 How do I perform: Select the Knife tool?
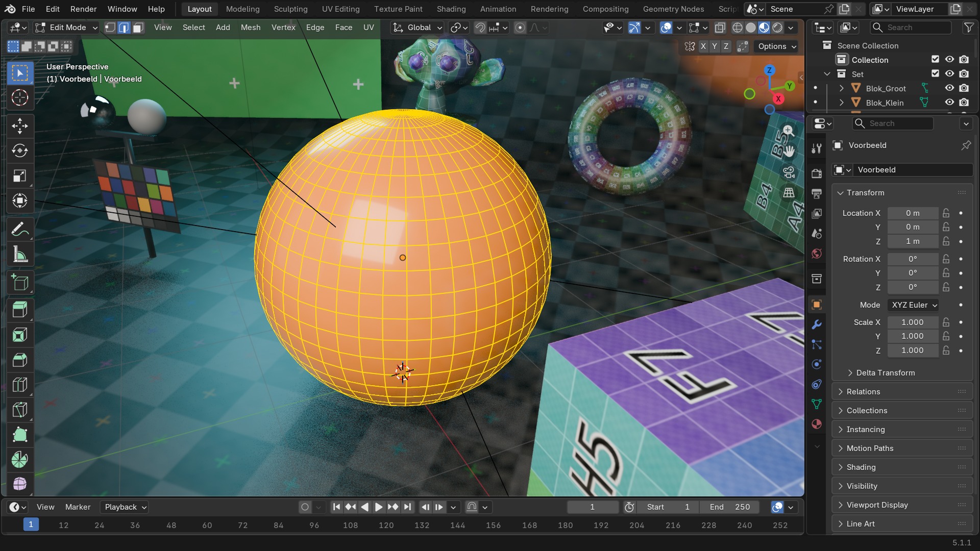(20, 410)
